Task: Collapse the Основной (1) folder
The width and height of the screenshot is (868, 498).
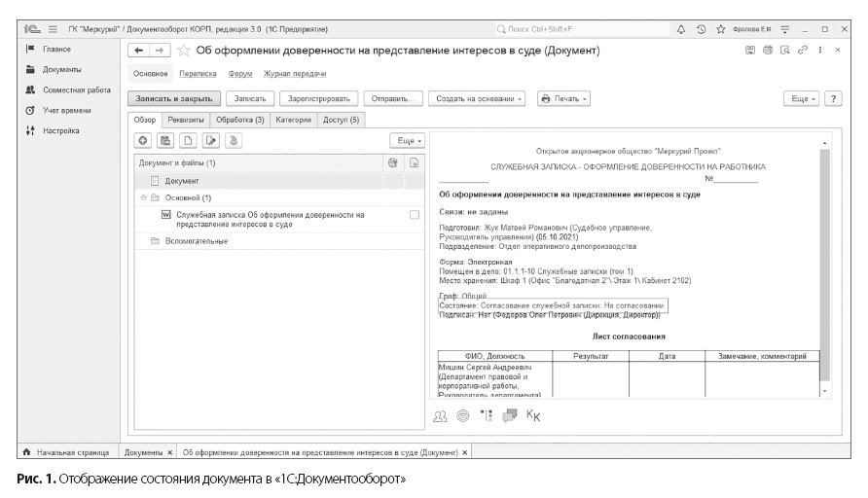Action: pyautogui.click(x=143, y=197)
